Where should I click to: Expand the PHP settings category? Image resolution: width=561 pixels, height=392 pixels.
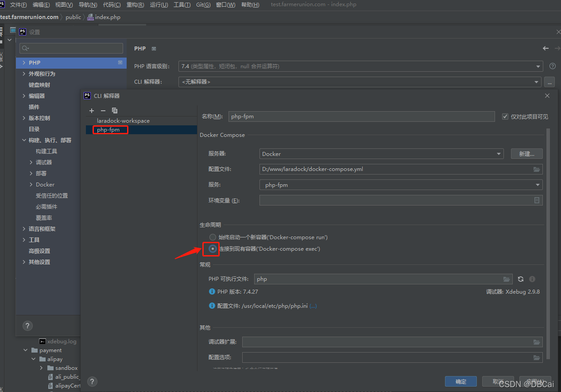(24, 63)
